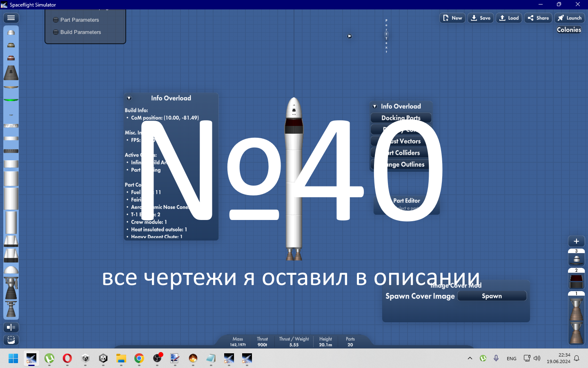Click the CoM position readout

(x=165, y=118)
